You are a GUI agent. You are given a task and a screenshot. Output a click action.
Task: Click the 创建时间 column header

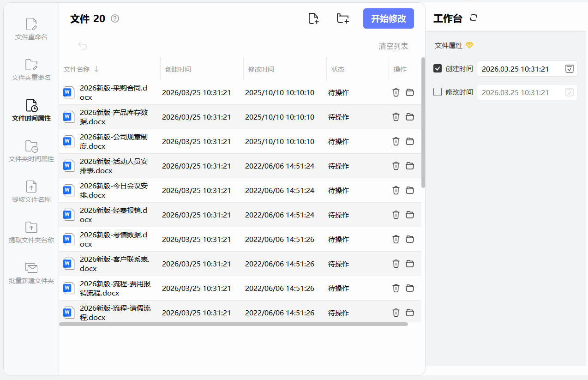coord(178,69)
